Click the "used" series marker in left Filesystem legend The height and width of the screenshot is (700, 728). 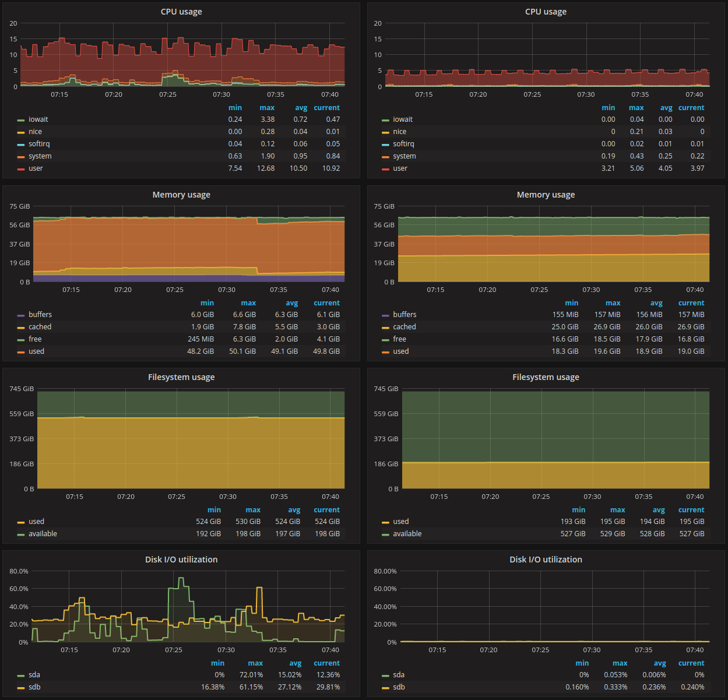[x=22, y=521]
